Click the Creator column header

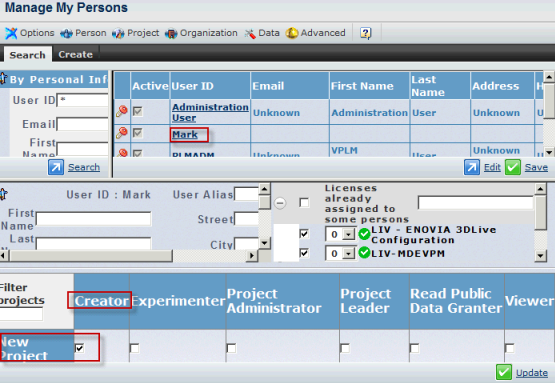pyautogui.click(x=102, y=301)
